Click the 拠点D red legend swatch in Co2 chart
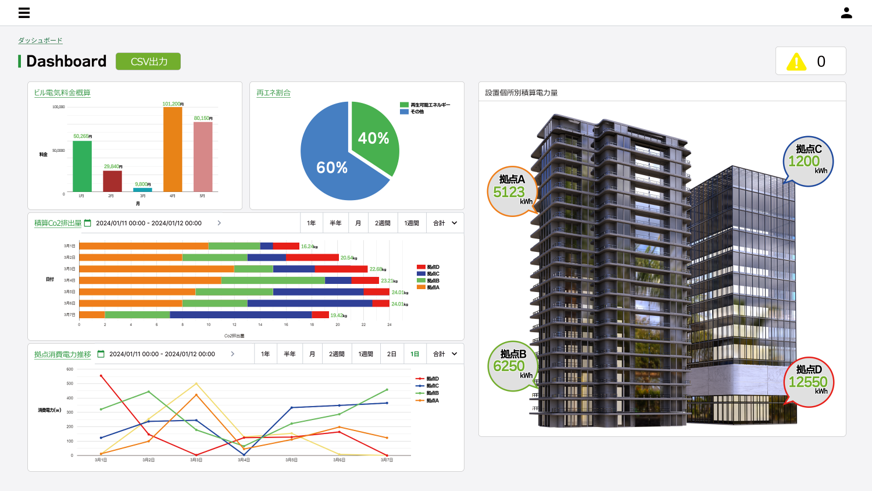Viewport: 872px width, 491px height. [x=421, y=268]
